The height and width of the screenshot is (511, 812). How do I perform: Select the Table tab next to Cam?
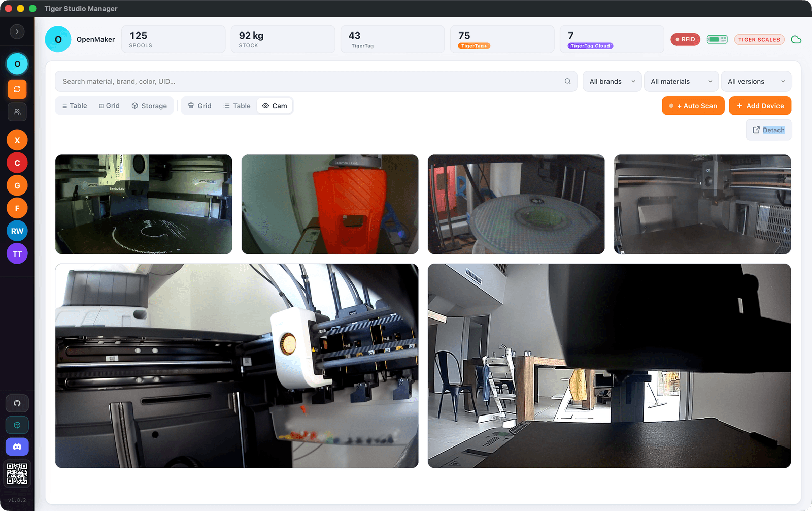(237, 106)
